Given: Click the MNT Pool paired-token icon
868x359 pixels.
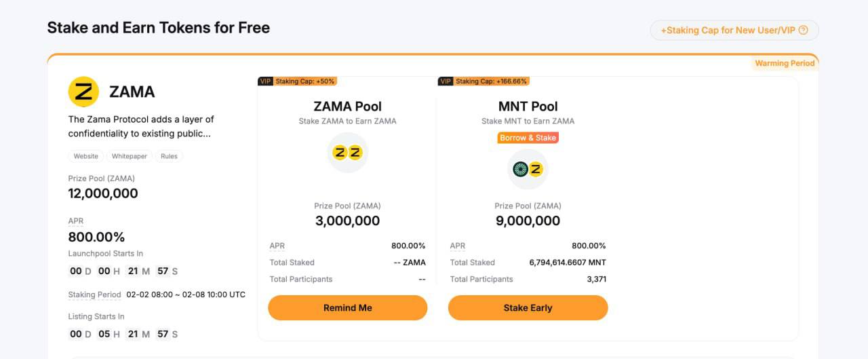Looking at the screenshot, I should point(528,169).
